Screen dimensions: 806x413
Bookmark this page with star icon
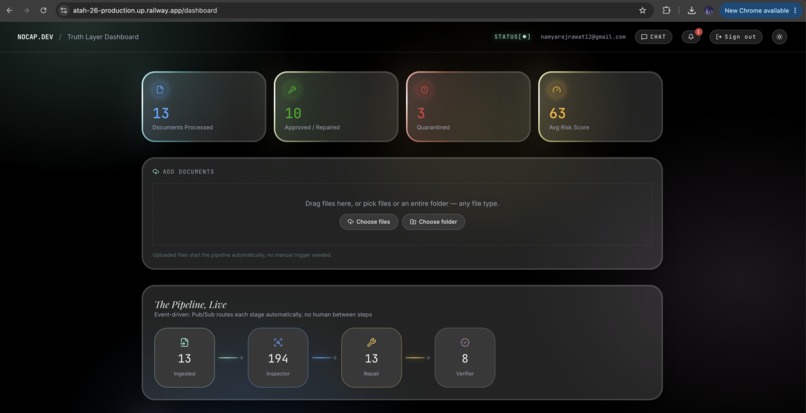coord(643,10)
